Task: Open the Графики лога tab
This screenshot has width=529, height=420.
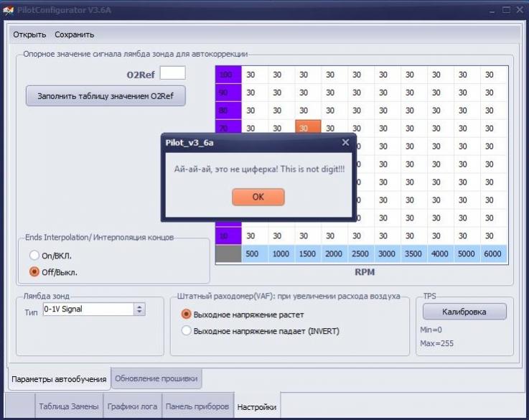Action: click(x=132, y=406)
